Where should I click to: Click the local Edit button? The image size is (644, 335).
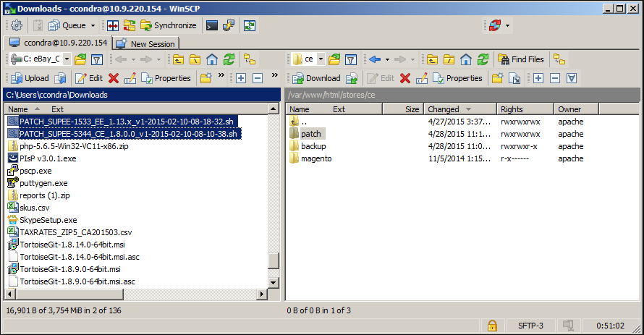89,78
